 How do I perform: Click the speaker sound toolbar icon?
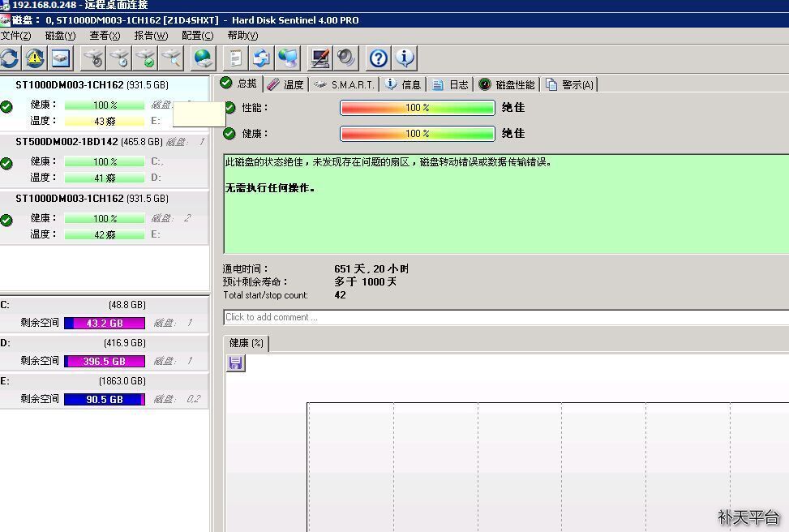point(347,58)
